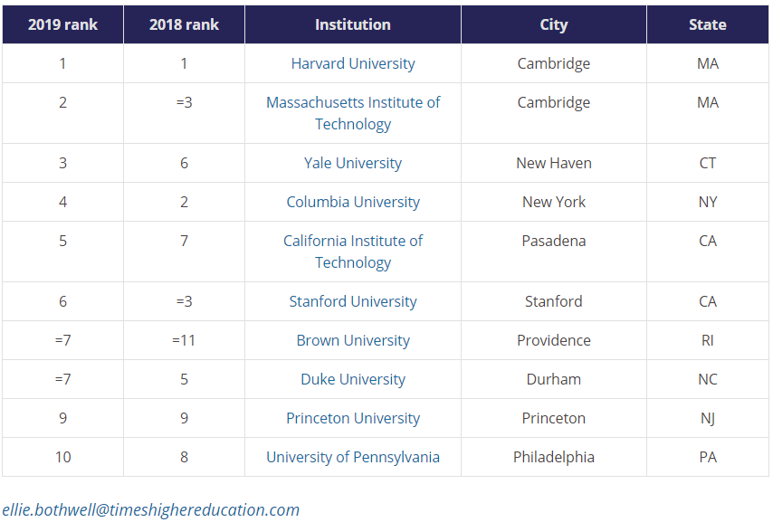Click the State column header
The width and height of the screenshot is (773, 532).
(708, 24)
